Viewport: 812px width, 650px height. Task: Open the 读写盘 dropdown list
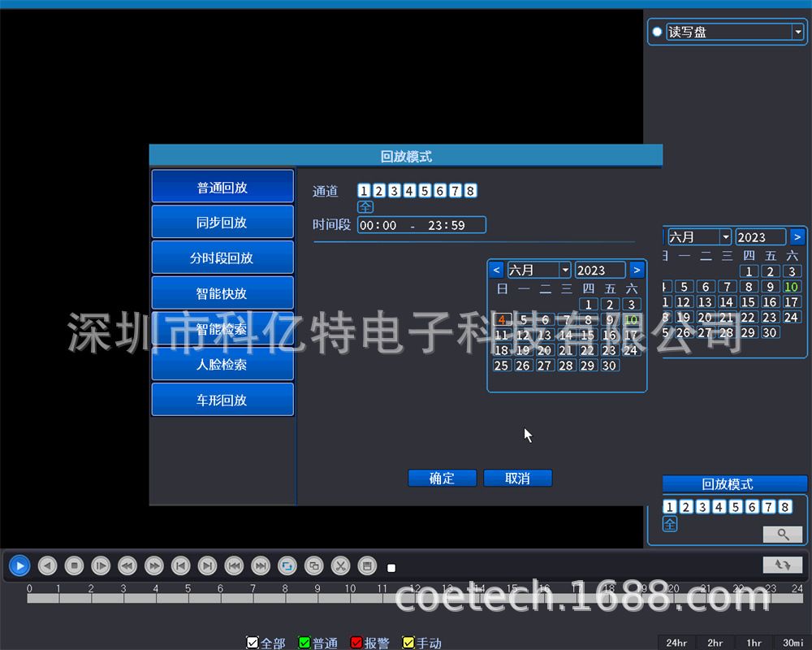[797, 32]
